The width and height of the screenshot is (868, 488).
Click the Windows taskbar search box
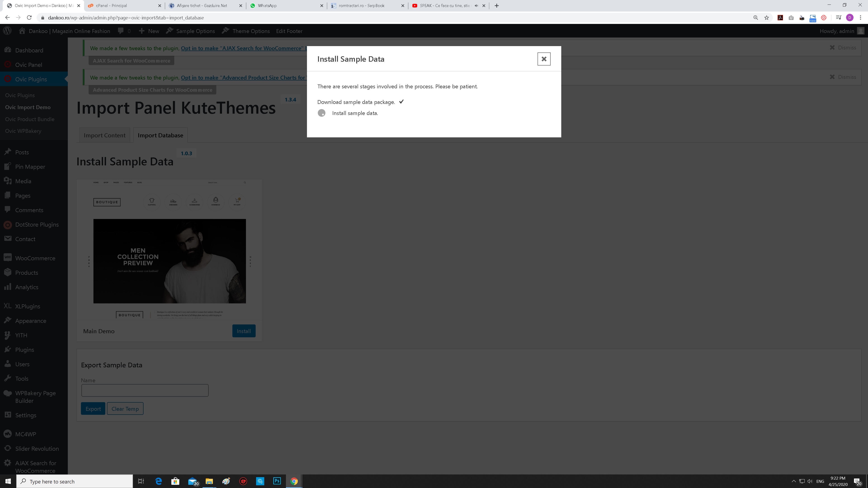[x=74, y=481]
